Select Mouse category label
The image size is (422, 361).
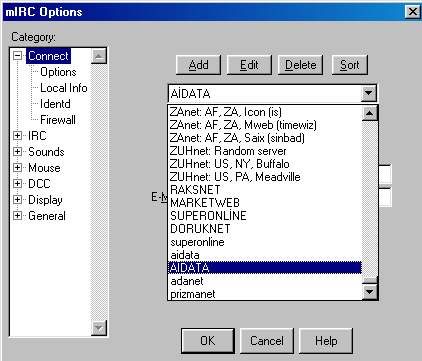click(44, 168)
